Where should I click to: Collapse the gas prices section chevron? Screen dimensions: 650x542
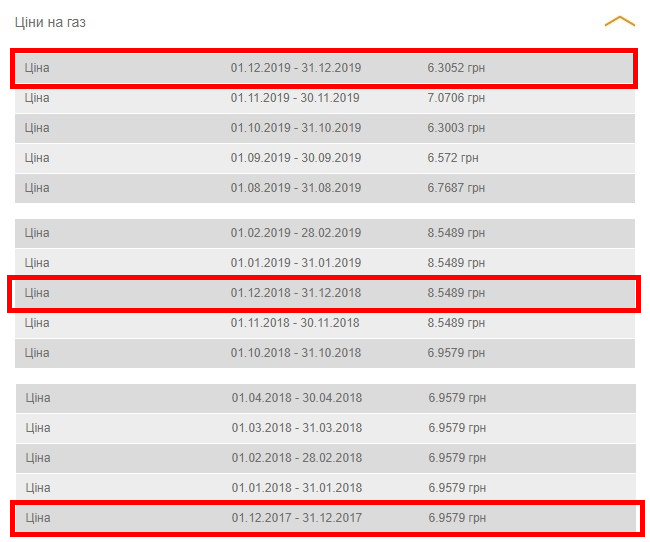[619, 22]
